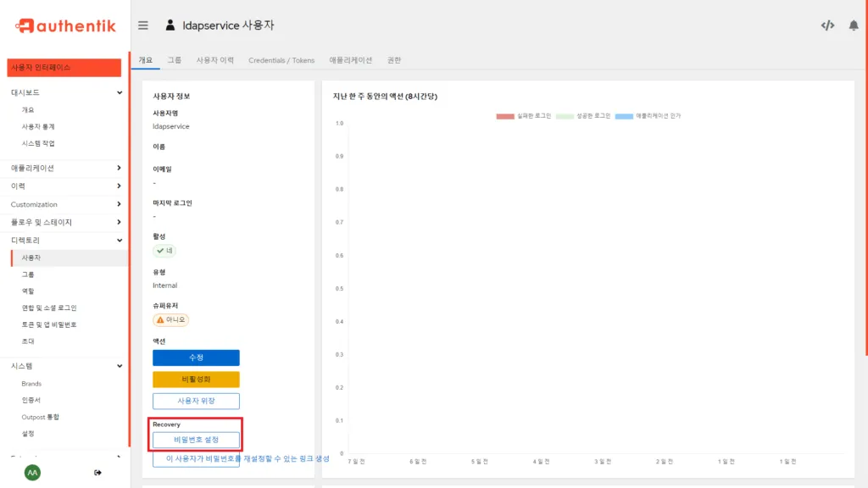
Task: Click the 슈퍼유저 warning badge
Action: tap(170, 319)
